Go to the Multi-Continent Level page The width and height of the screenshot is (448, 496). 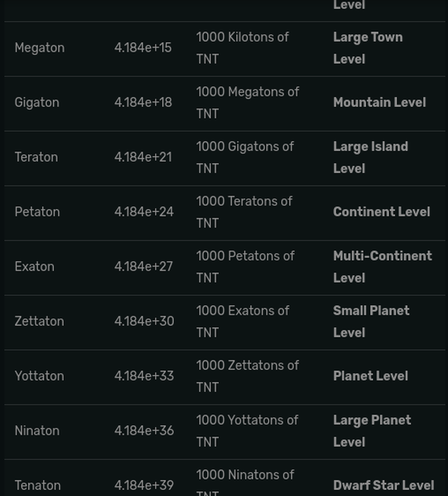(382, 257)
